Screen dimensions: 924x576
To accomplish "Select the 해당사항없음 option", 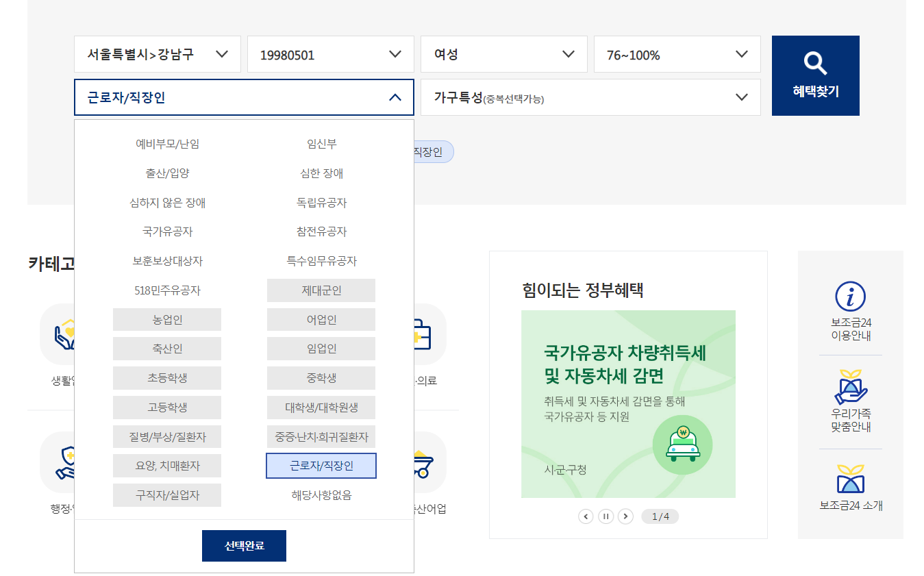I will tap(321, 495).
